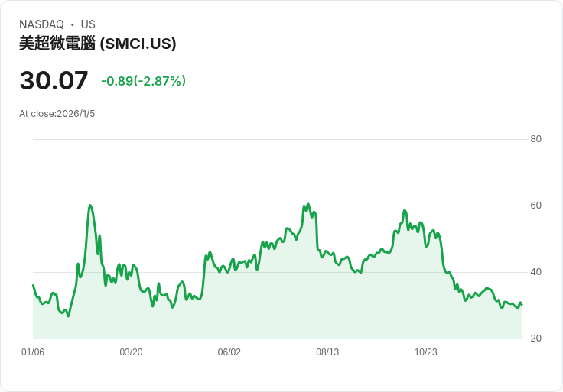The height and width of the screenshot is (392, 563).
Task: Click the top horizontal gridline at 80 level
Action: 275,139
